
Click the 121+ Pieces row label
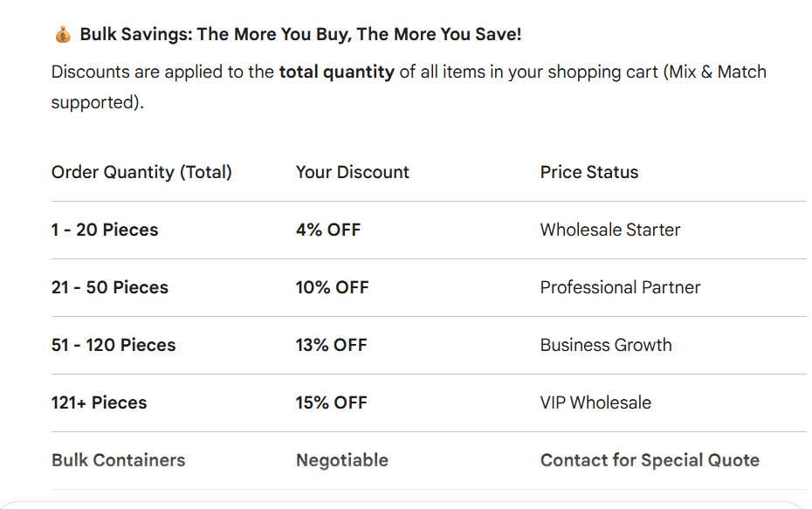point(99,402)
